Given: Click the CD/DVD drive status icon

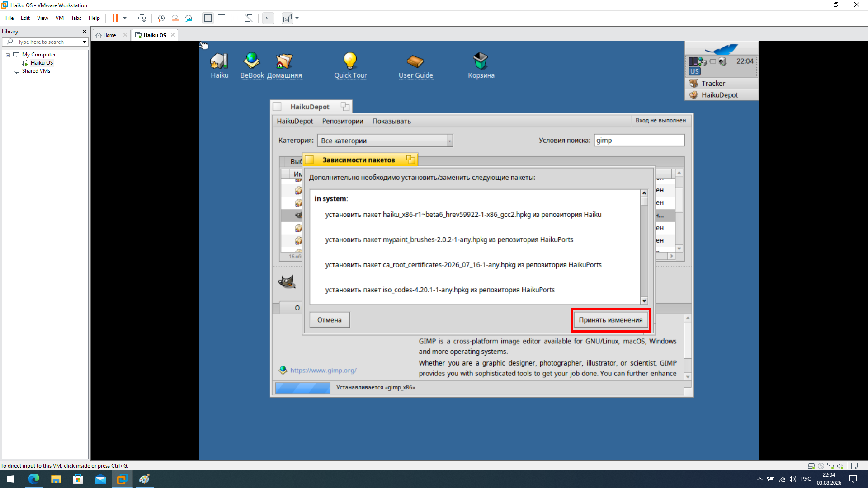Looking at the screenshot, I should tap(821, 466).
